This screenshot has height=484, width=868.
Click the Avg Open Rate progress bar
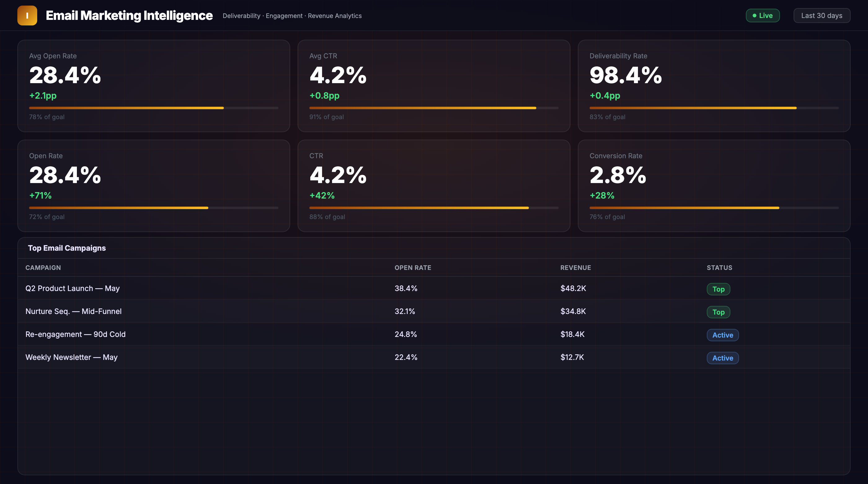[x=154, y=108]
